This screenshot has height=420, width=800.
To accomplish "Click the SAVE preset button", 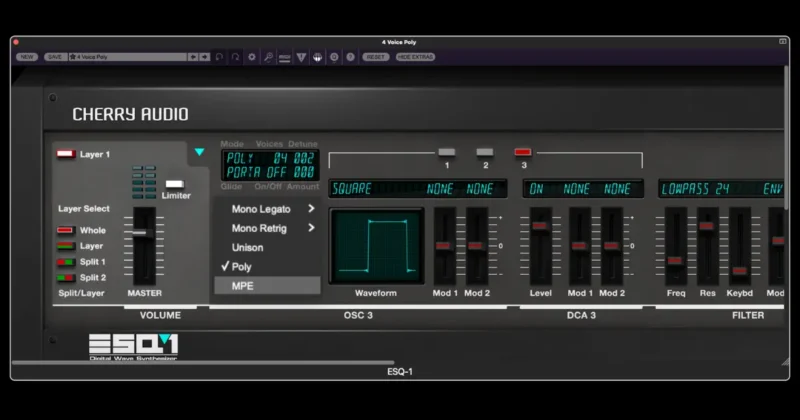I will click(x=55, y=57).
